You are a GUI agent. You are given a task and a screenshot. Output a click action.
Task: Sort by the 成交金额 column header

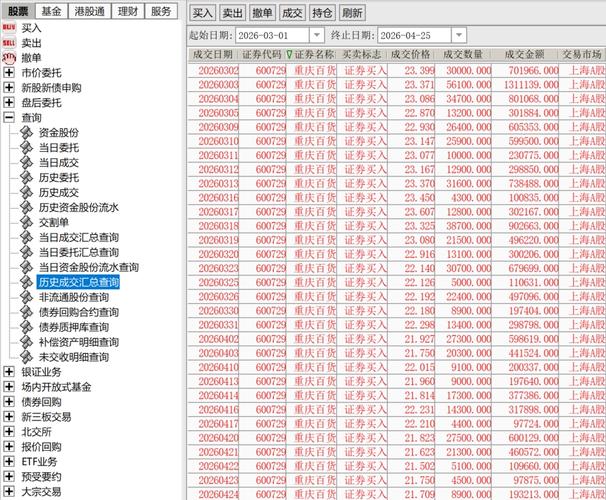524,54
